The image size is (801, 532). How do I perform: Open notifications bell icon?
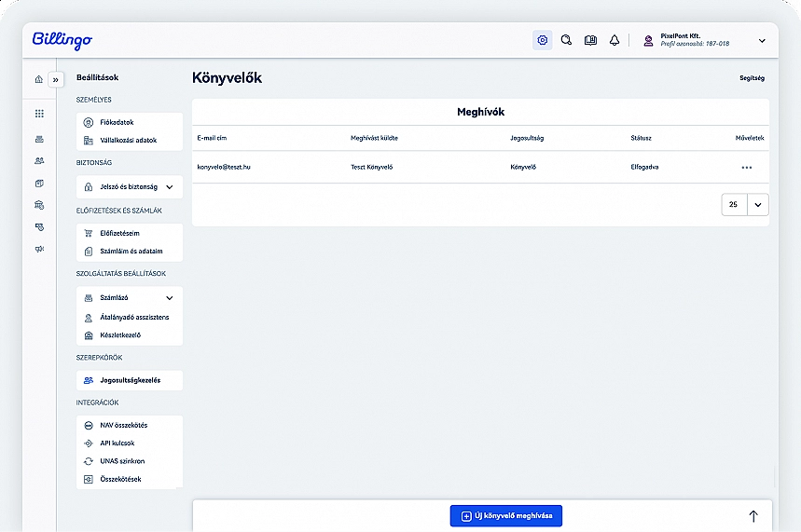(x=615, y=40)
